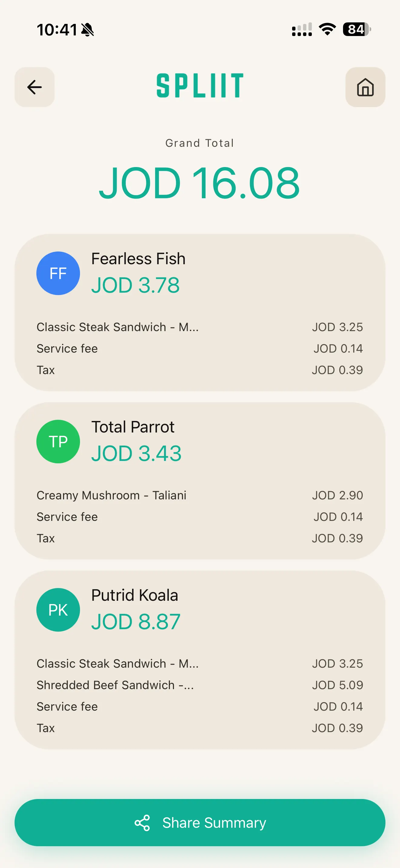Select Shredded Beef Sandwich line item
Screen dimensions: 400x868
[200, 685]
